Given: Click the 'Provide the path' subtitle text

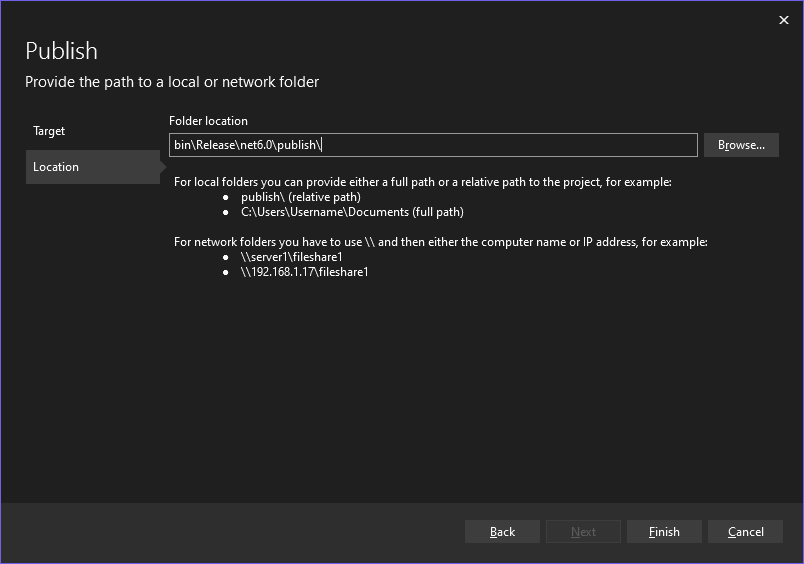Looking at the screenshot, I should coord(172,82).
